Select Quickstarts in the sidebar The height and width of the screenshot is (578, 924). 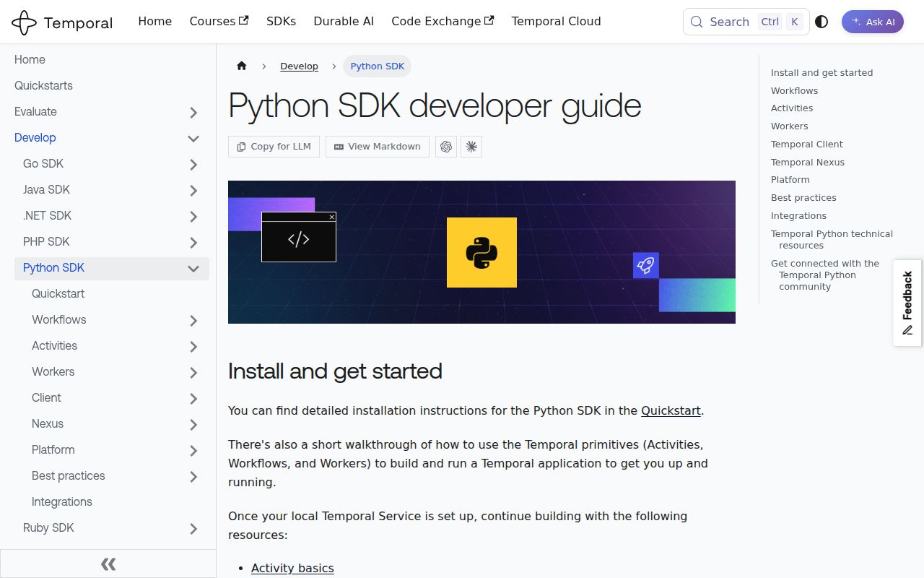(x=43, y=85)
